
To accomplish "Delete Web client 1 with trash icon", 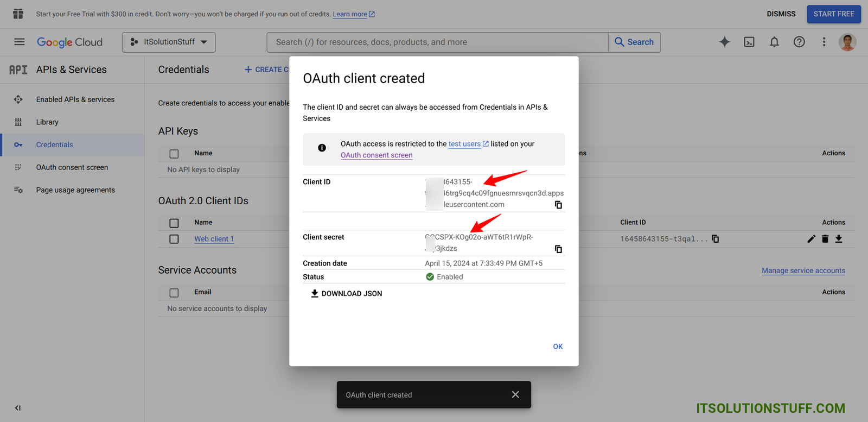I will [x=825, y=239].
